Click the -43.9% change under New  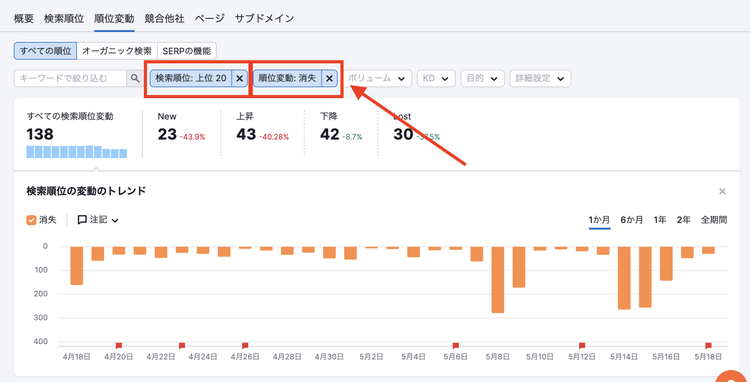coord(193,137)
